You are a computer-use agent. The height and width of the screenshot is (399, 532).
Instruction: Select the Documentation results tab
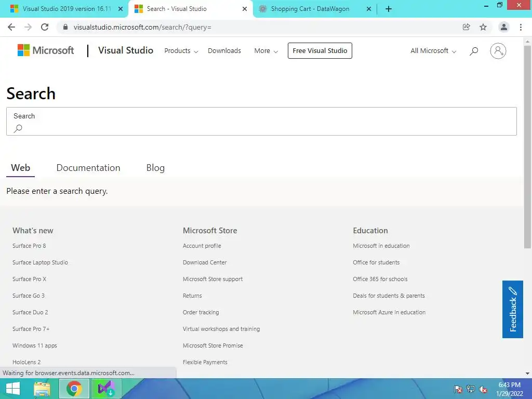88,168
